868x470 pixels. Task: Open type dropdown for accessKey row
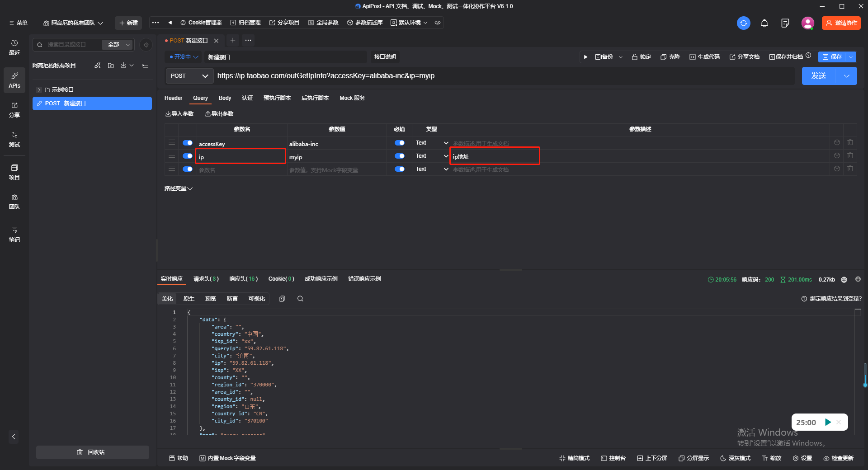(x=432, y=143)
